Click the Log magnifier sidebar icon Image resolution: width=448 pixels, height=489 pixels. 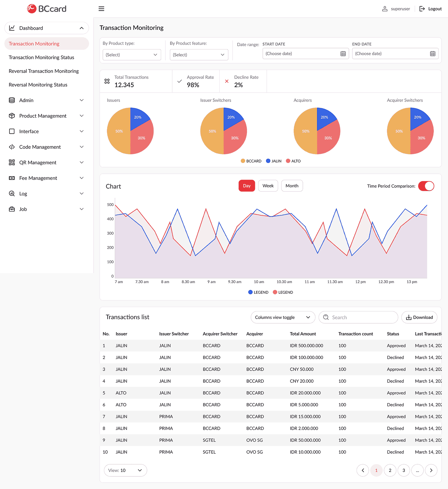(12, 193)
